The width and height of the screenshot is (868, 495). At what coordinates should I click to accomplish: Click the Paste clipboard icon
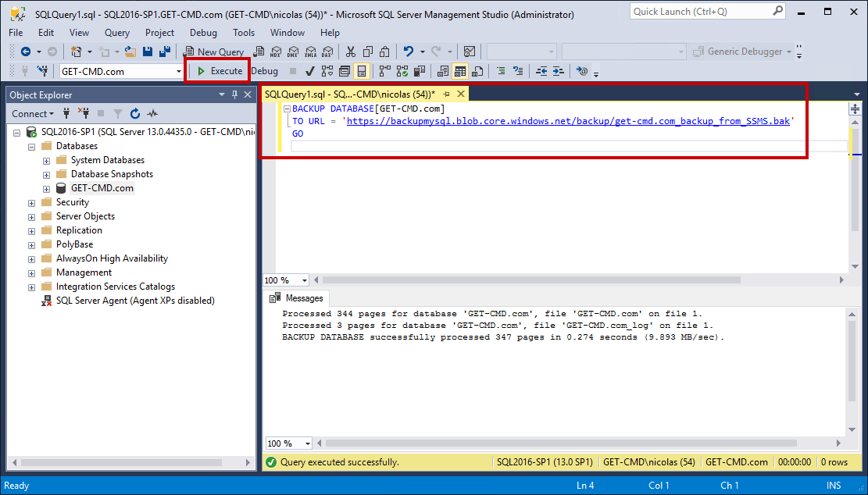click(x=384, y=52)
